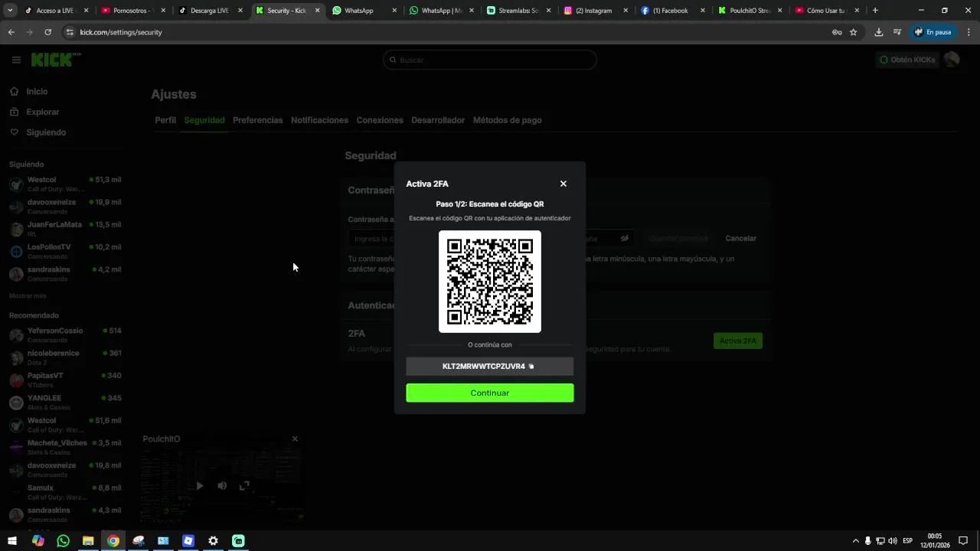Show hidden system tray icons

[x=855, y=540]
